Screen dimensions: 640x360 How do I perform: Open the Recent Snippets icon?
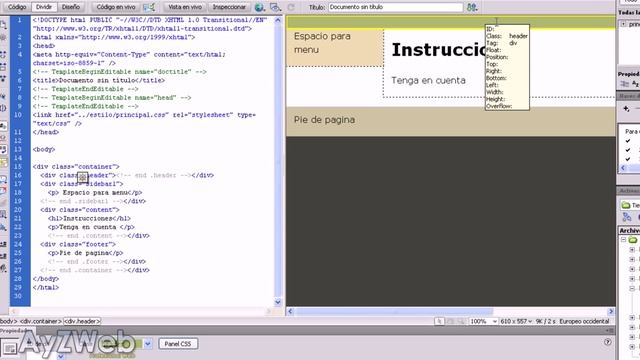point(3,215)
